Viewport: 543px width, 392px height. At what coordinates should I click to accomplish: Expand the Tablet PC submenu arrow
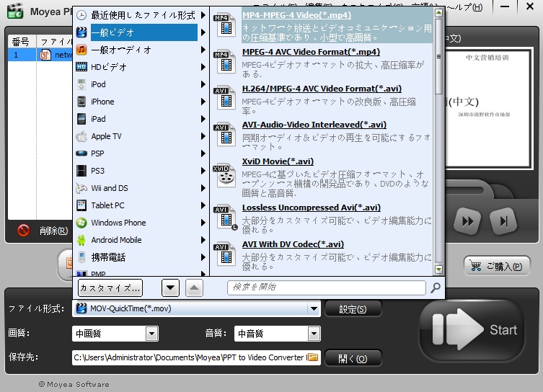click(203, 205)
